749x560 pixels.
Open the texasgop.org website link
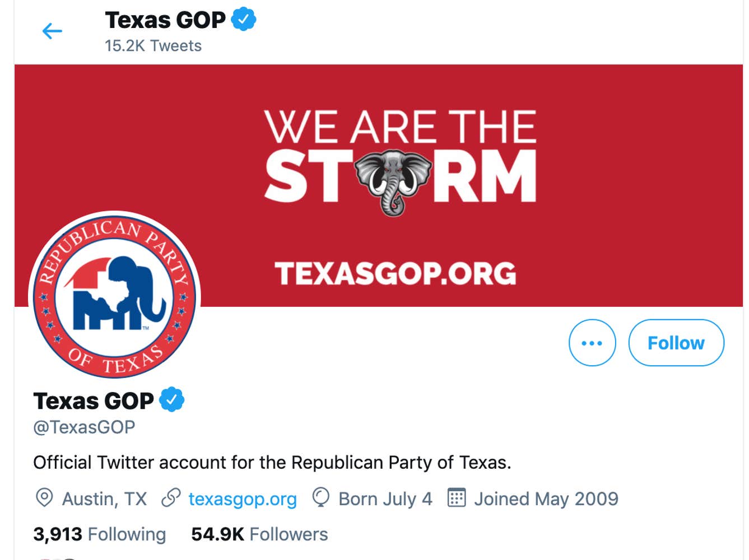coord(243,498)
